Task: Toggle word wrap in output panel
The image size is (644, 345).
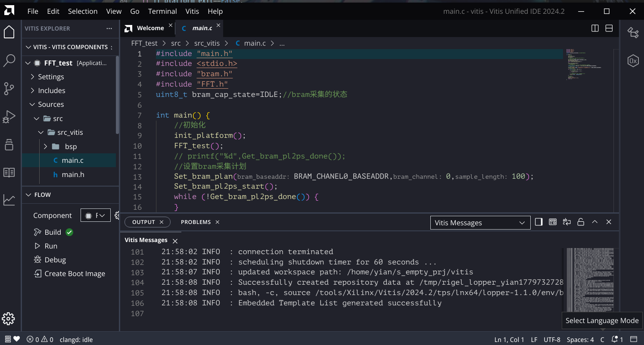Action: [x=567, y=222]
